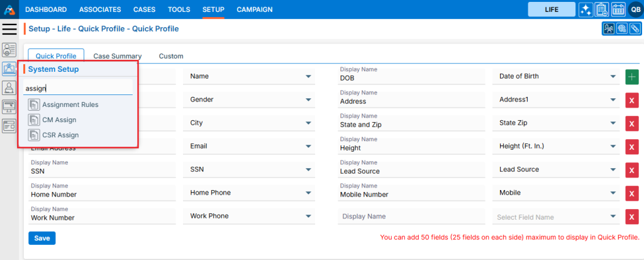The width and height of the screenshot is (644, 260).
Task: Switch to the Case Summary tab
Action: (x=118, y=56)
